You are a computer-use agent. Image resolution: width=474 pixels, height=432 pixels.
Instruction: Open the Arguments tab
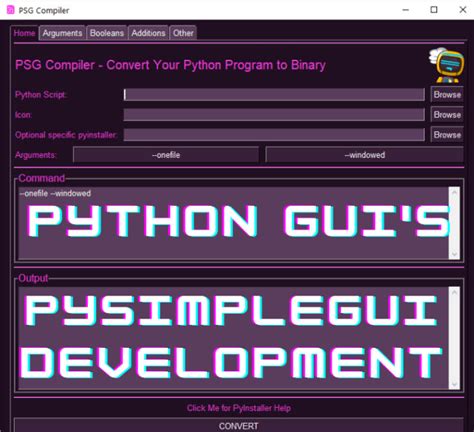click(x=62, y=33)
